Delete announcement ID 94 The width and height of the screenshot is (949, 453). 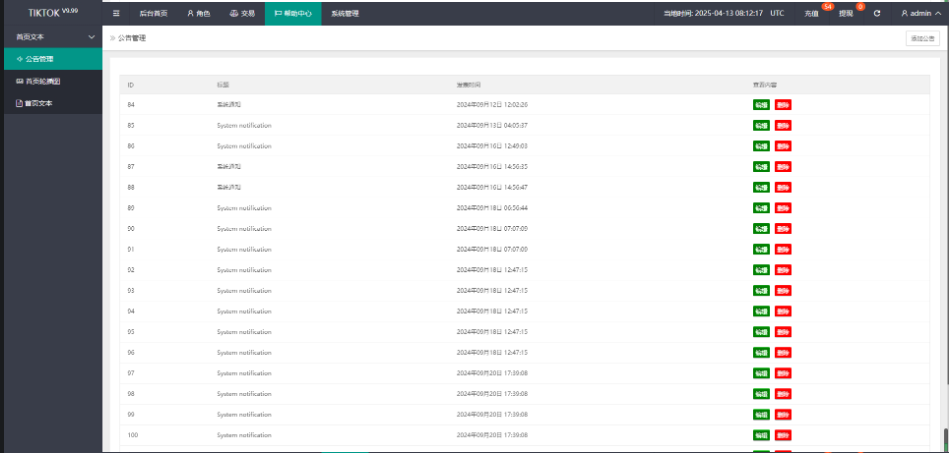(783, 311)
